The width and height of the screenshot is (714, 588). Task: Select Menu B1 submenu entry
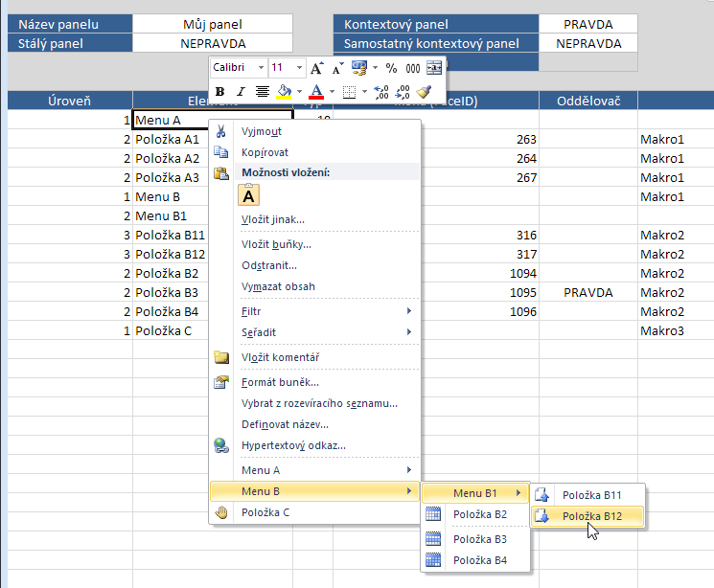[x=475, y=493]
